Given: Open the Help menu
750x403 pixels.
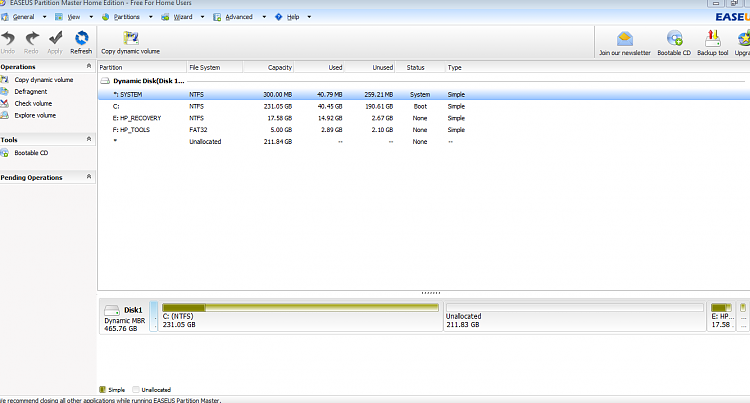Looking at the screenshot, I should point(293,17).
